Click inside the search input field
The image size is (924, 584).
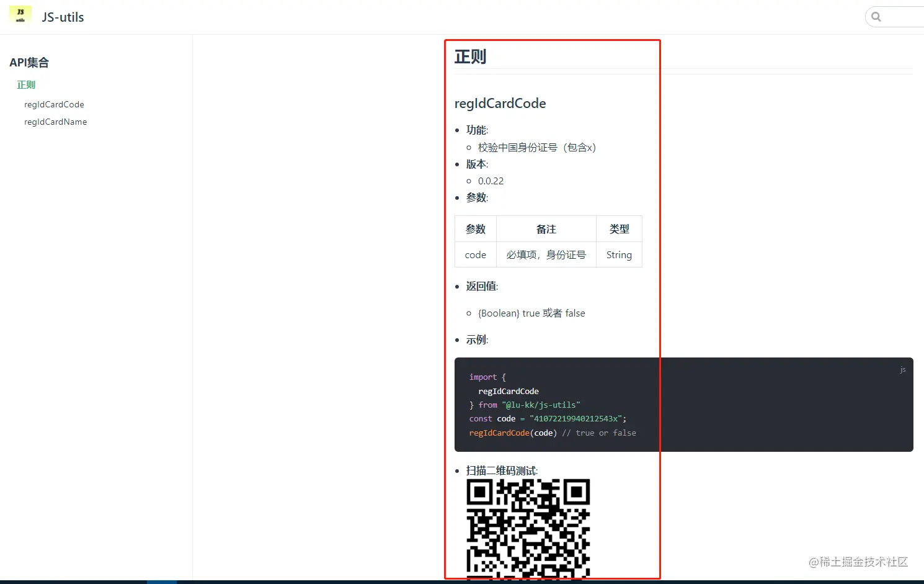(x=899, y=16)
